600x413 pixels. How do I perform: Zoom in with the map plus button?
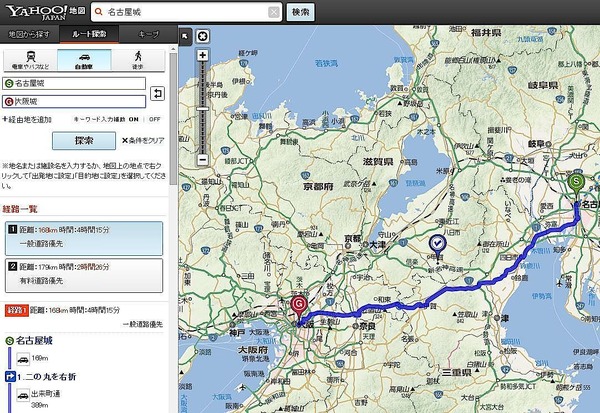pos(203,55)
